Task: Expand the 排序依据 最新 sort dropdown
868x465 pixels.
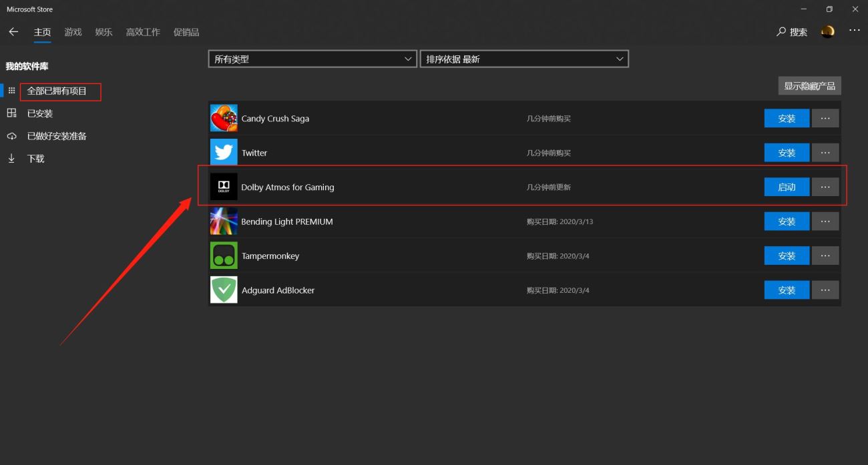Action: point(524,59)
